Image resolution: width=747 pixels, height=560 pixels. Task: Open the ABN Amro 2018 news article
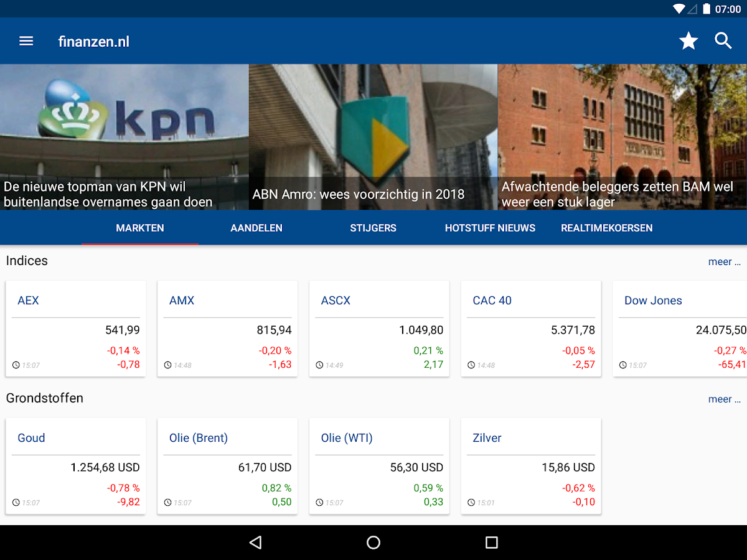point(374,137)
